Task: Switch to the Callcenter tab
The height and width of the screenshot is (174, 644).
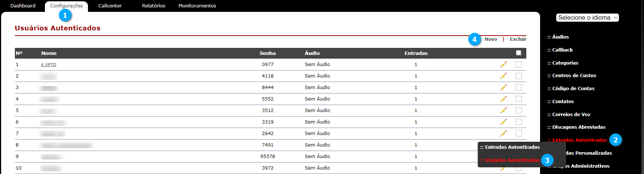Action: (110, 6)
